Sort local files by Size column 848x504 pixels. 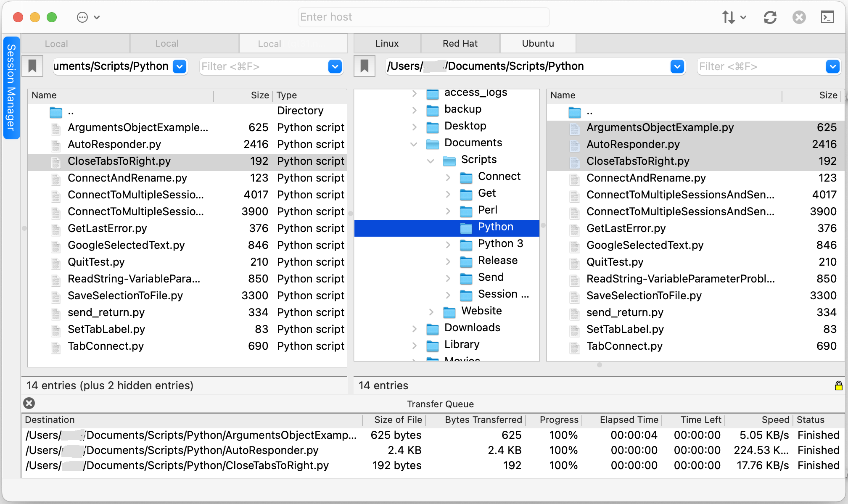(259, 95)
